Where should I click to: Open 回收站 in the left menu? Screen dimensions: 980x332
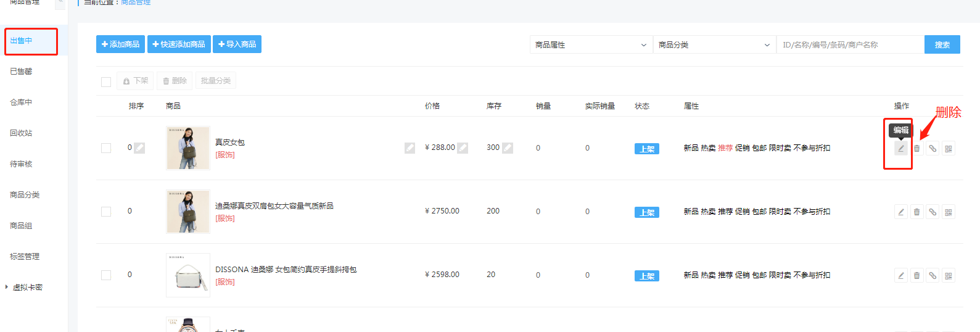pyautogui.click(x=21, y=133)
